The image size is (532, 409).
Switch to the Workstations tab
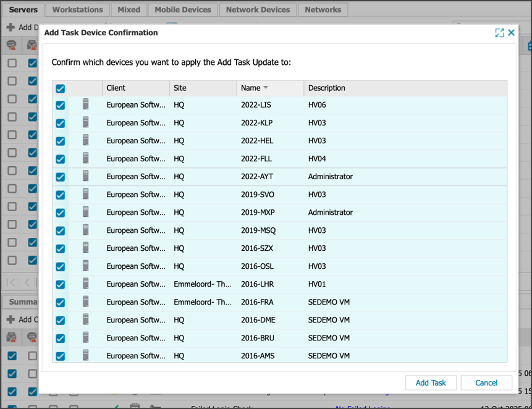click(x=77, y=10)
